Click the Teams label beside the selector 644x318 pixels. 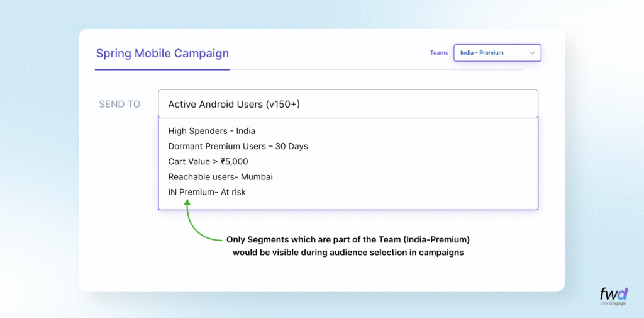point(439,53)
